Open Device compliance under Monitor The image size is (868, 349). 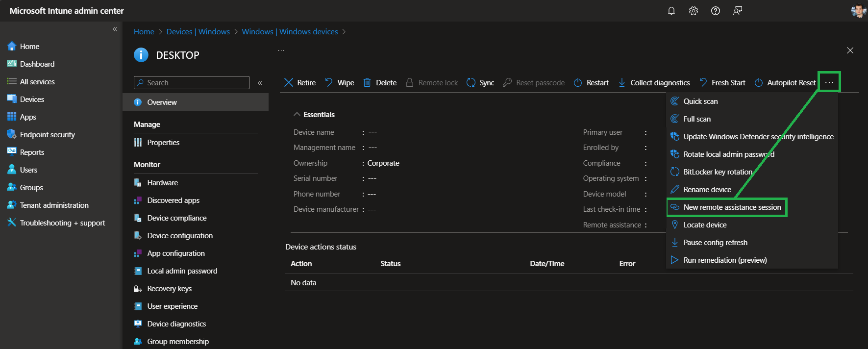point(176,218)
